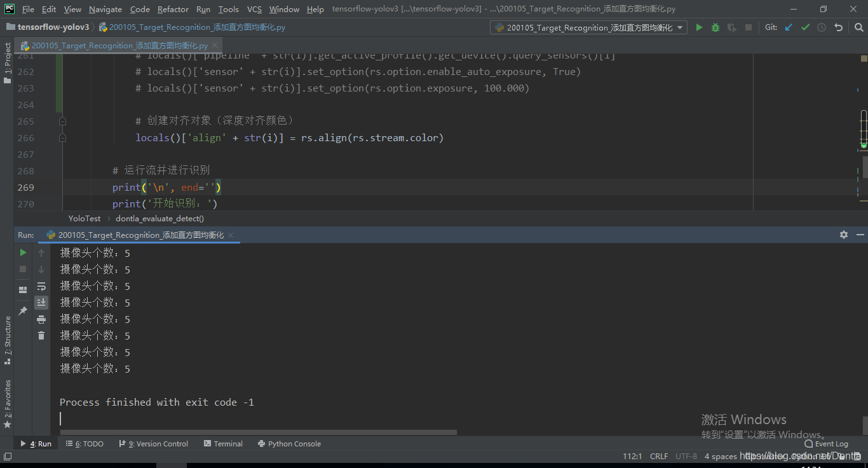Open the File menu
The height and width of the screenshot is (468, 868).
[x=28, y=9]
